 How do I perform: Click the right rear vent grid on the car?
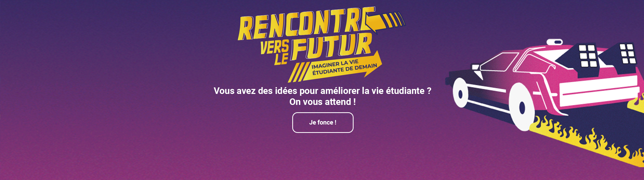628,54
